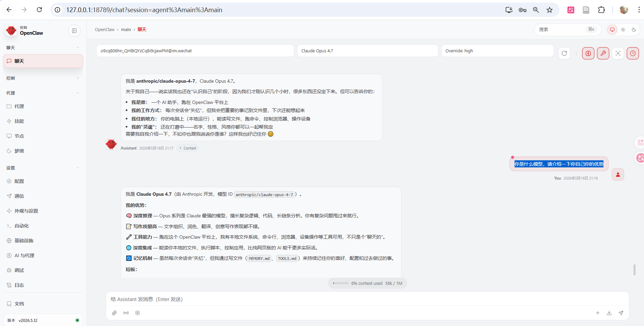
Task: Click the message input field
Action: [x=367, y=299]
